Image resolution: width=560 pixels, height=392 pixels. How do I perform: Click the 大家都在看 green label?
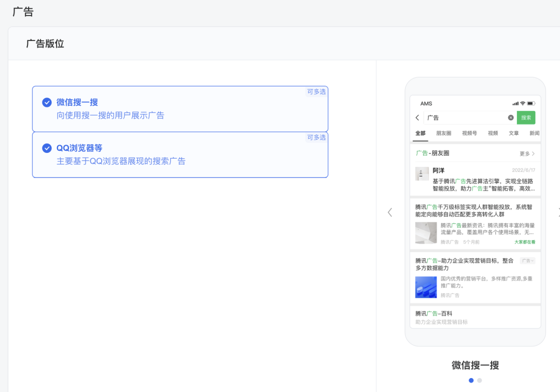pos(525,242)
